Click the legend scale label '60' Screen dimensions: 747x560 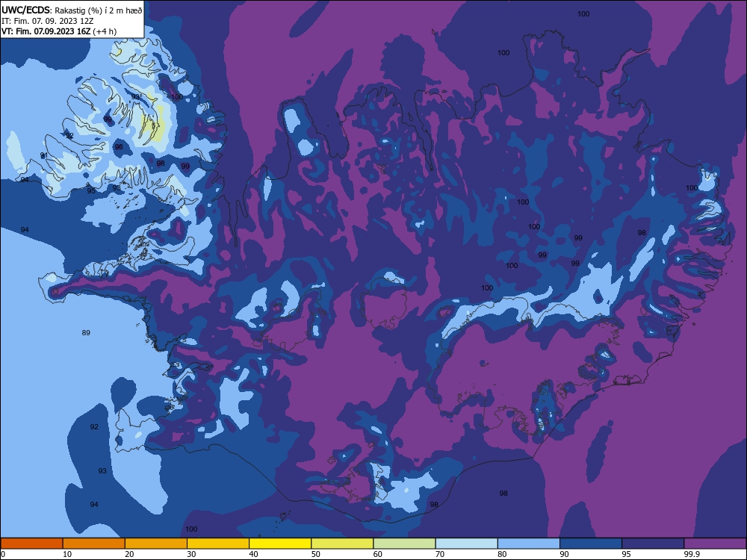378,554
